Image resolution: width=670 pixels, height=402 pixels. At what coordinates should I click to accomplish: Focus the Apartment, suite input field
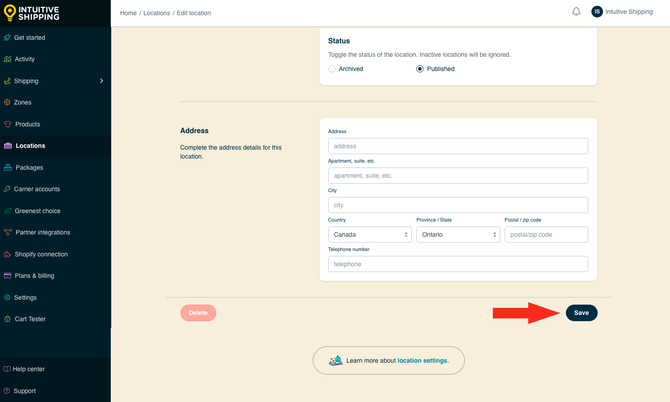coord(458,176)
